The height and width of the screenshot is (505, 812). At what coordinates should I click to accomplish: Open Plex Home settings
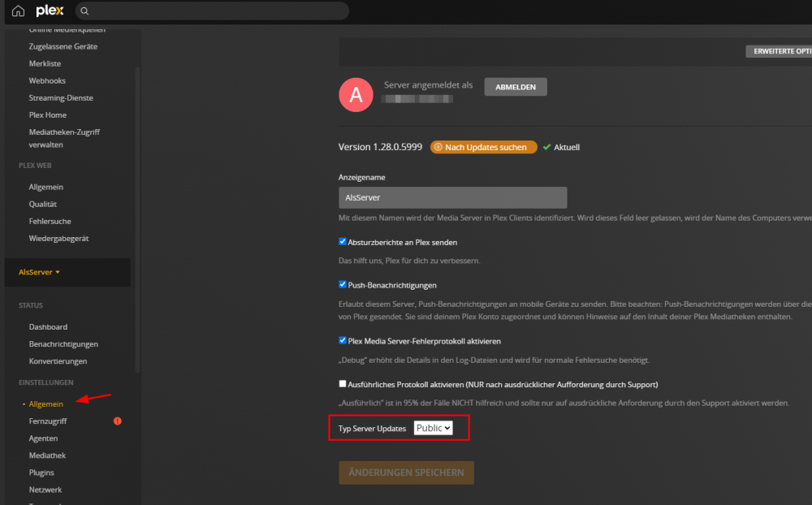[48, 115]
